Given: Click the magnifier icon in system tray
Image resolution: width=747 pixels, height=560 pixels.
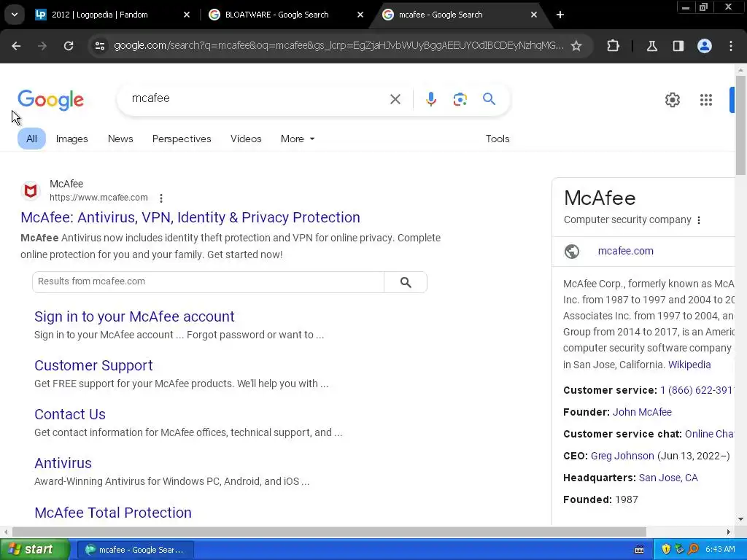Looking at the screenshot, I should tap(693, 550).
